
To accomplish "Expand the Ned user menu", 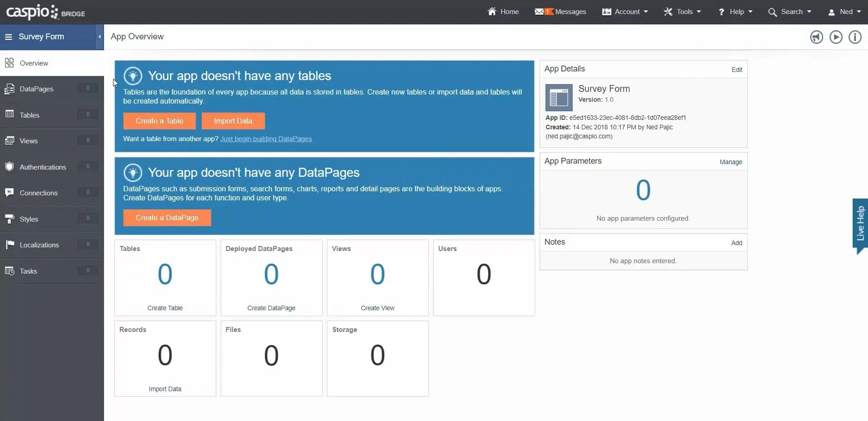I will pos(844,12).
